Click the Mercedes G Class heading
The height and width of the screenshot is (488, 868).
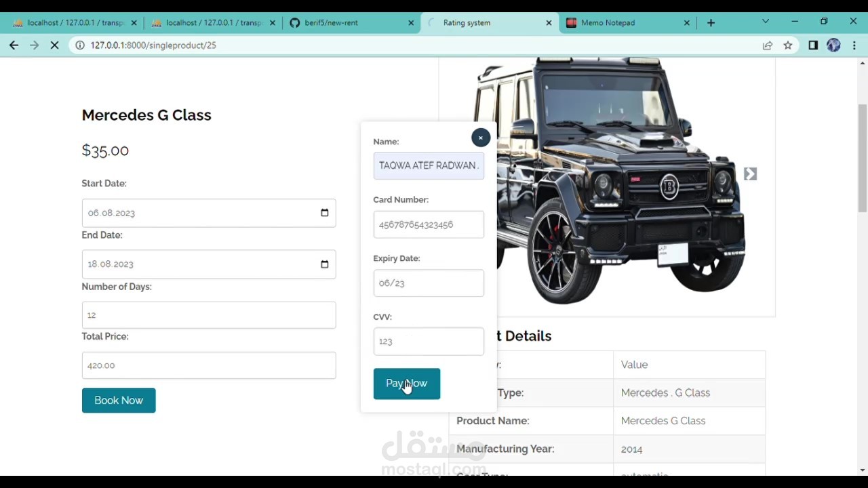click(146, 115)
